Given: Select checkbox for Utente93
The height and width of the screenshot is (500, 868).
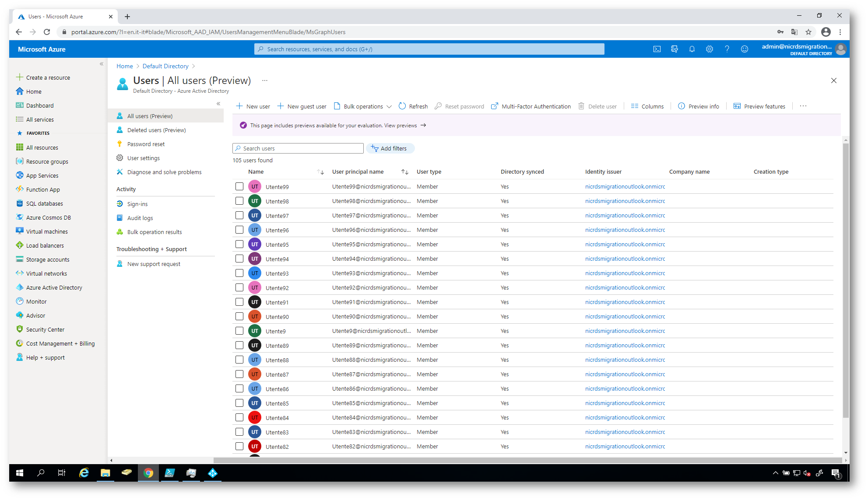Looking at the screenshot, I should point(239,273).
